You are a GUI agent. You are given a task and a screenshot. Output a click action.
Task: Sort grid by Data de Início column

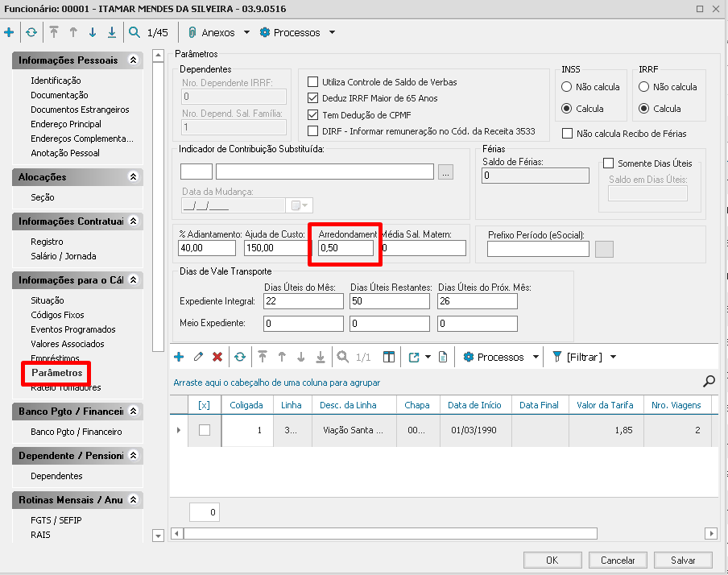click(x=474, y=405)
